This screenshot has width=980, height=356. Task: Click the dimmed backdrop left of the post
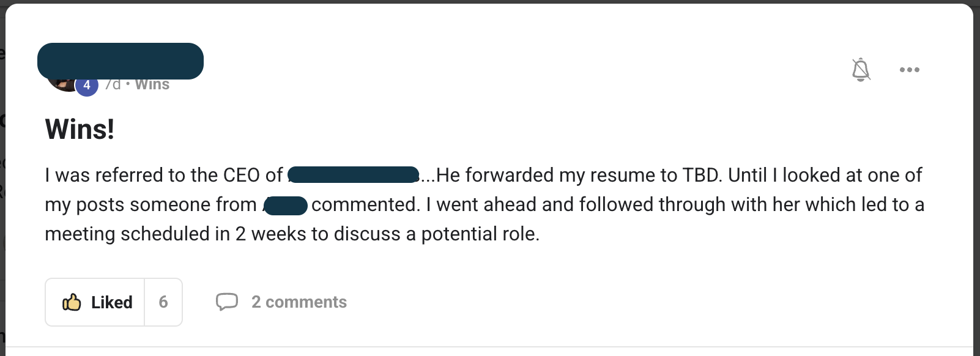[2, 184]
